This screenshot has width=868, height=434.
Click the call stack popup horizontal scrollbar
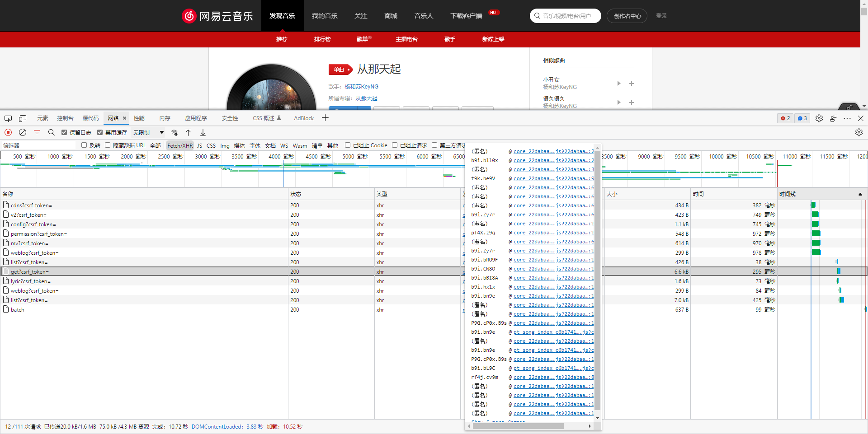point(518,426)
